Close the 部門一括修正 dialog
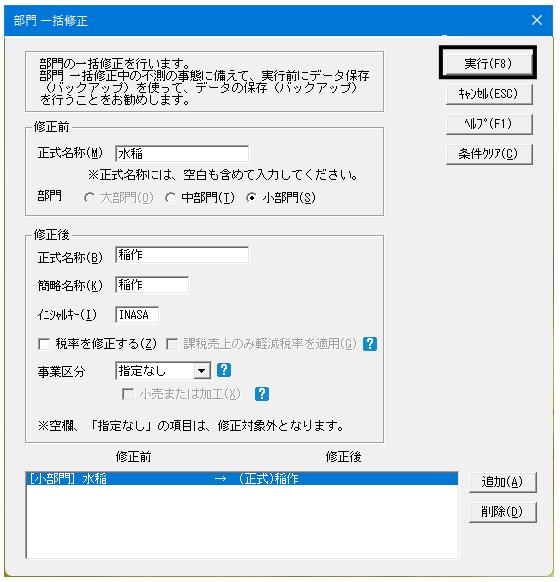This screenshot has height=582, width=560. tap(537, 20)
